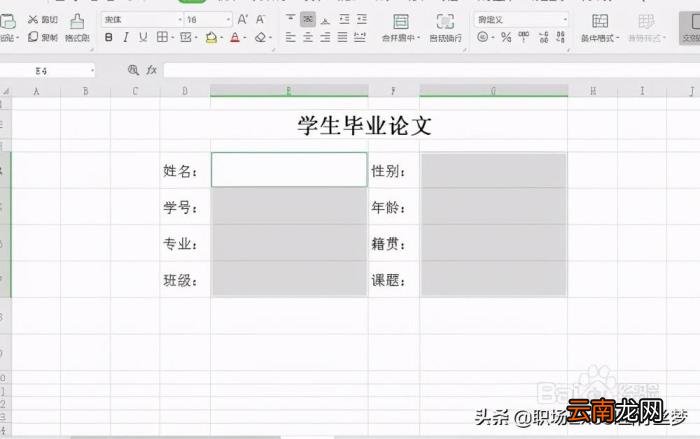Select gray cell next to 性别

coord(493,170)
